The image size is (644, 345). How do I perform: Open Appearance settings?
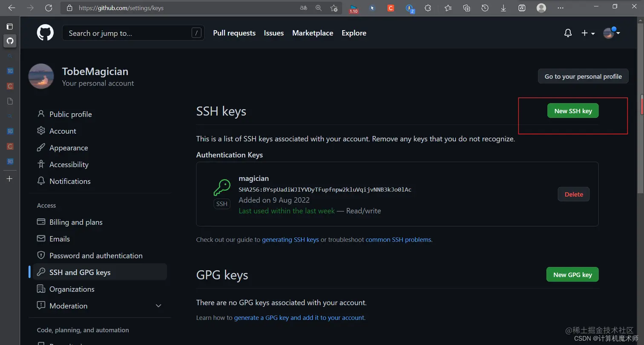click(x=69, y=148)
